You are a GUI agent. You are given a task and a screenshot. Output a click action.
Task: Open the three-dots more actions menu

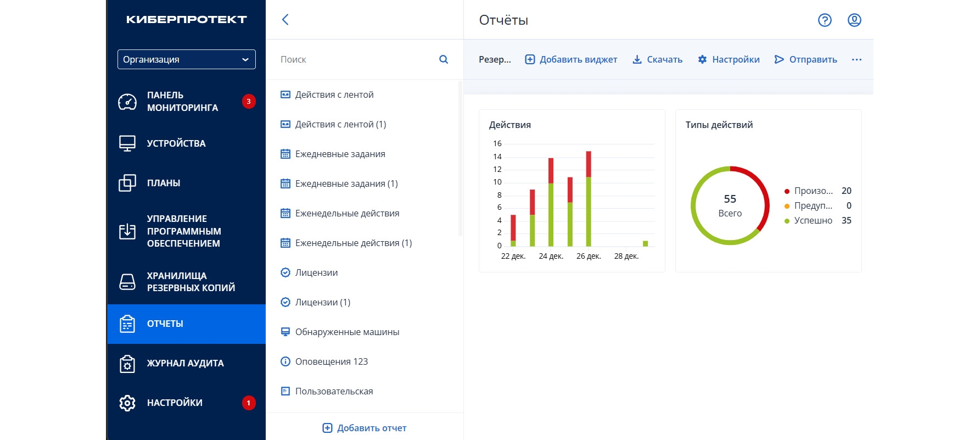[x=856, y=59]
